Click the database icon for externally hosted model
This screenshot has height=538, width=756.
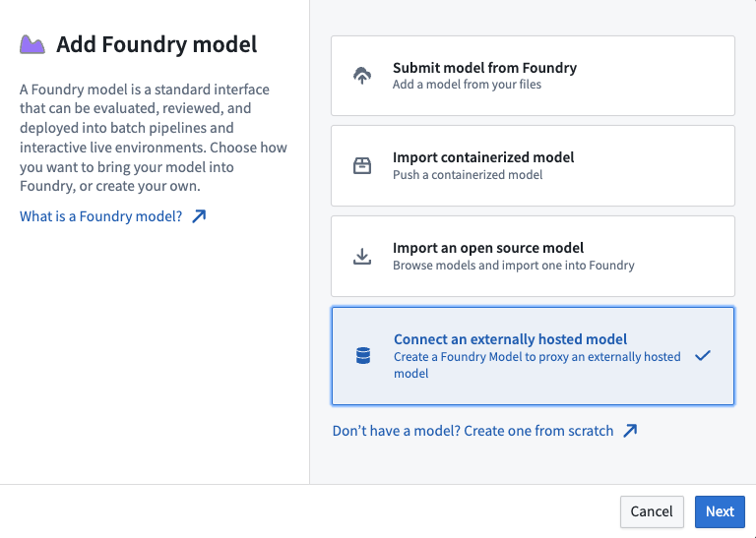click(x=363, y=356)
